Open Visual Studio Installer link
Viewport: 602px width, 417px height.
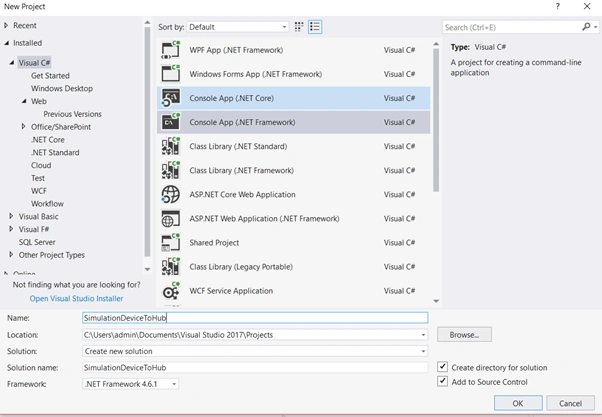point(76,298)
